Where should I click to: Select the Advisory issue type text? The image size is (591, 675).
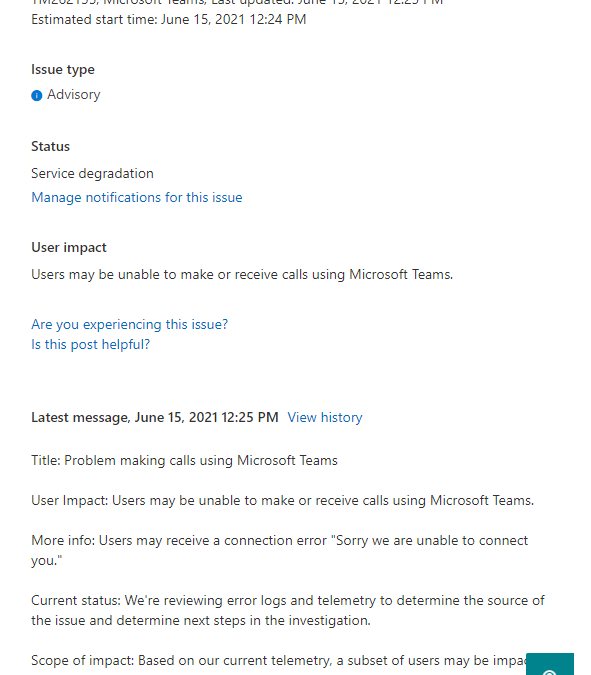tap(74, 94)
